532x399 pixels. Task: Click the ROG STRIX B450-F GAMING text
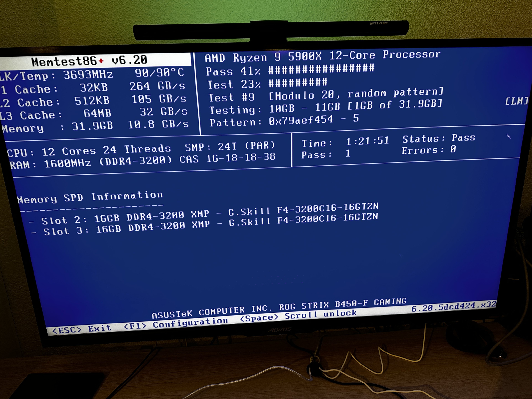click(342, 304)
